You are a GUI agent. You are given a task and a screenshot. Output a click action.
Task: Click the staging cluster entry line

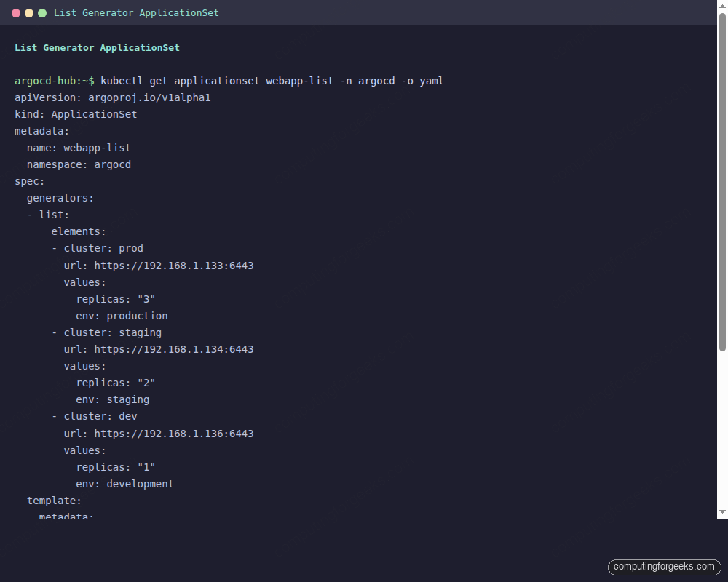point(106,332)
